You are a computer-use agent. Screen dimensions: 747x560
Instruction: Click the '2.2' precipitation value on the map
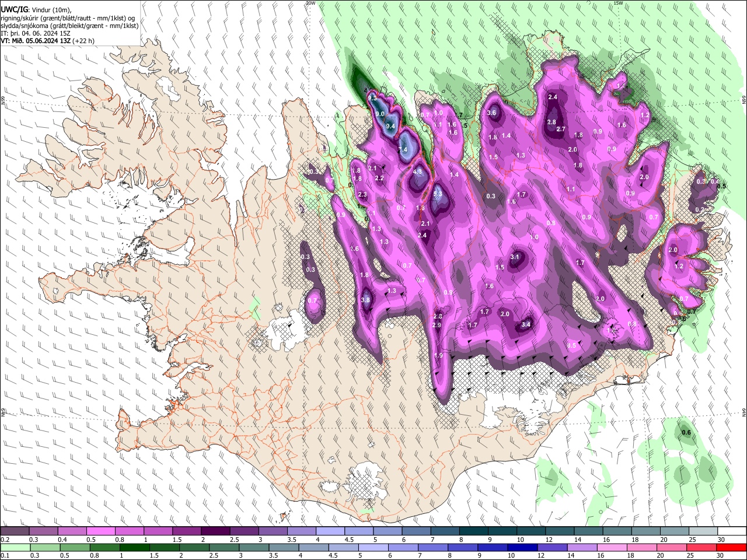click(x=379, y=178)
